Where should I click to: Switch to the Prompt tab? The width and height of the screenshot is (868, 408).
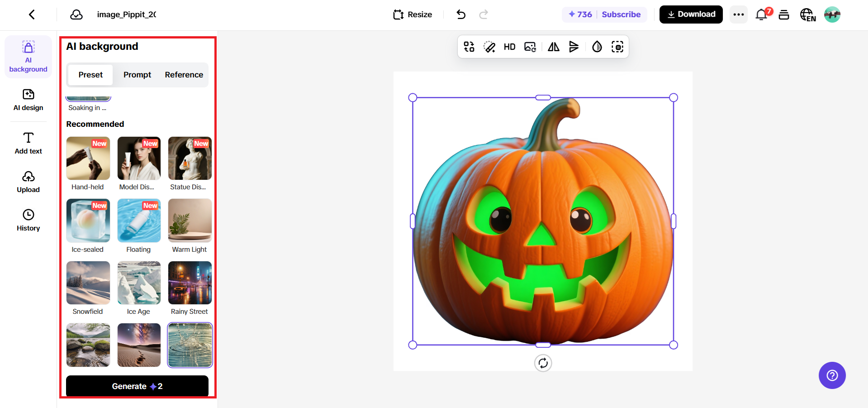point(137,75)
